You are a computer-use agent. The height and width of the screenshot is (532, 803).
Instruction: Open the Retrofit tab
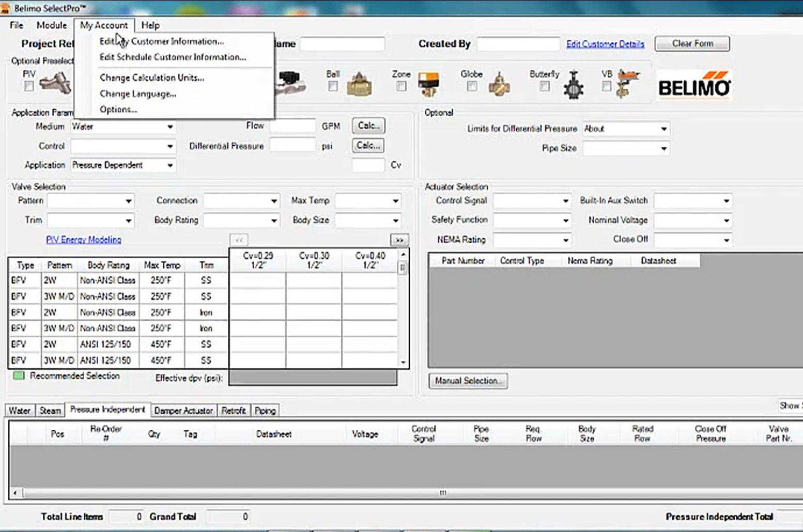234,411
